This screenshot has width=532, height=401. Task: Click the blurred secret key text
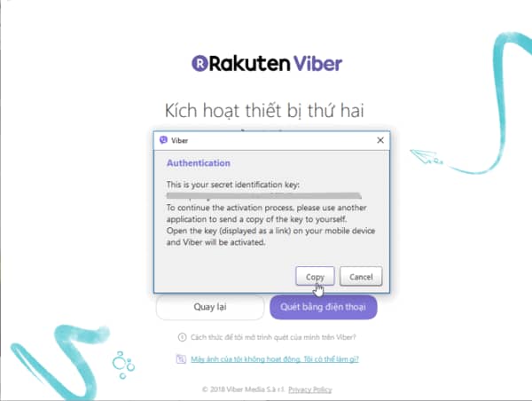click(263, 195)
